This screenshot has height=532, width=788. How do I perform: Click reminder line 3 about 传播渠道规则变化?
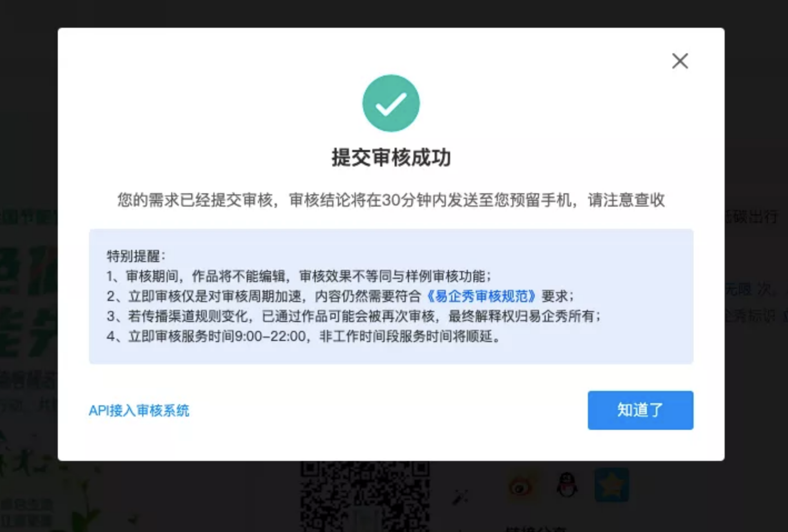click(x=354, y=316)
